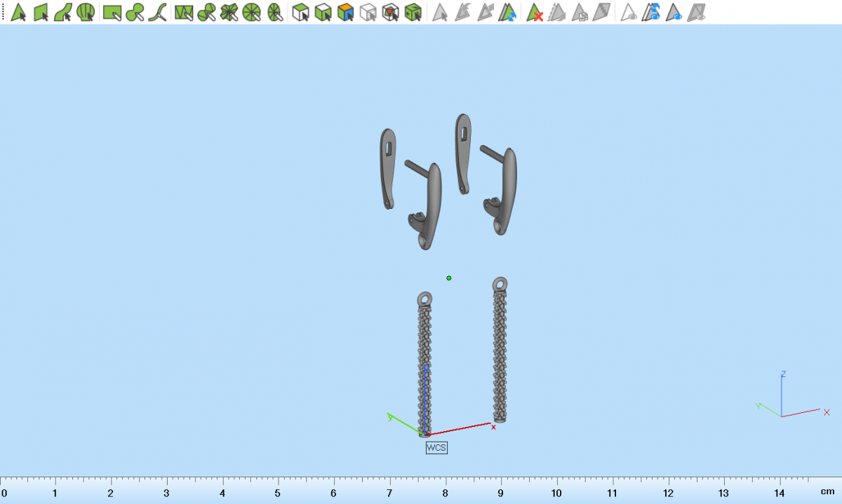Viewport: 842px width, 504px height.
Task: Click the 8 cm mark on the ruler
Action: 446,493
